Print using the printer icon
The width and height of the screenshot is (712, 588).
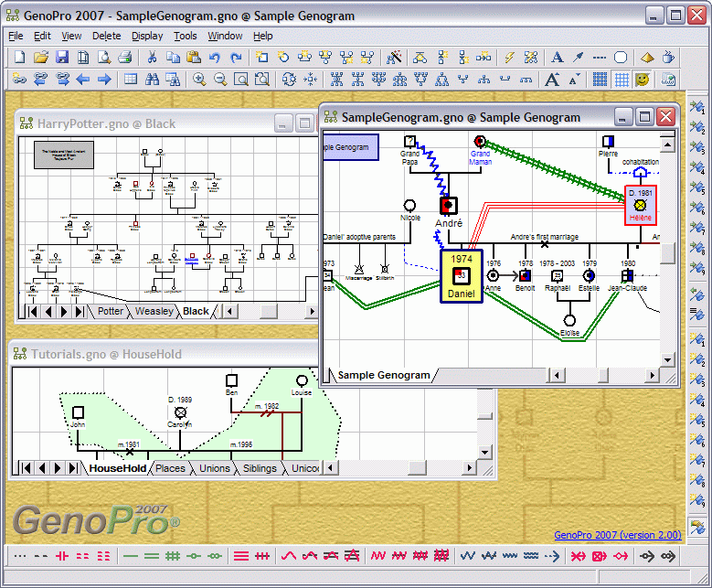125,58
